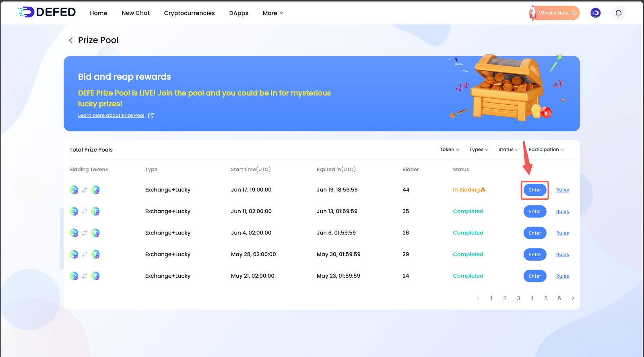
Task: Click the second token icon in the Jun 17 row
Action: point(95,190)
